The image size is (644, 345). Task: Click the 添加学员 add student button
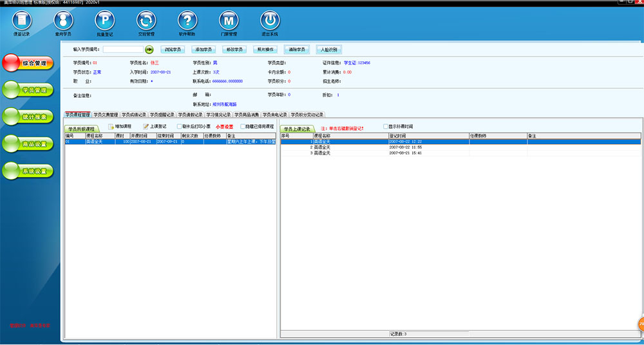point(204,49)
